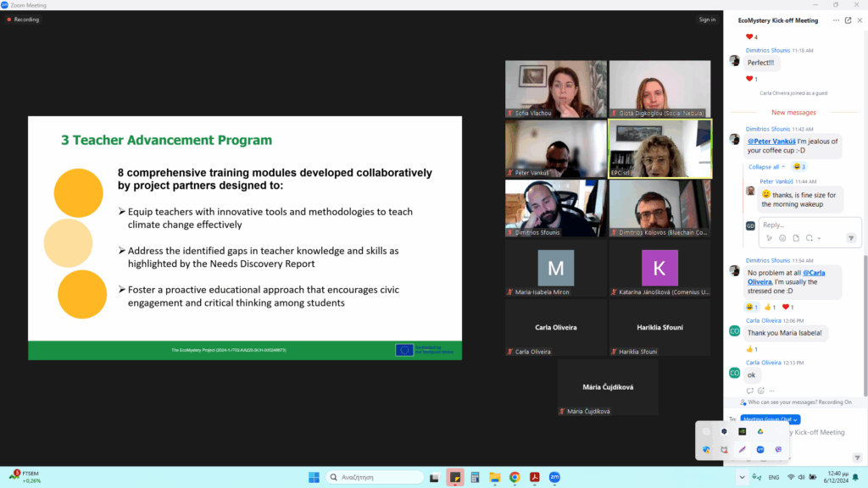Click the emoji icon in reply box

[782, 238]
